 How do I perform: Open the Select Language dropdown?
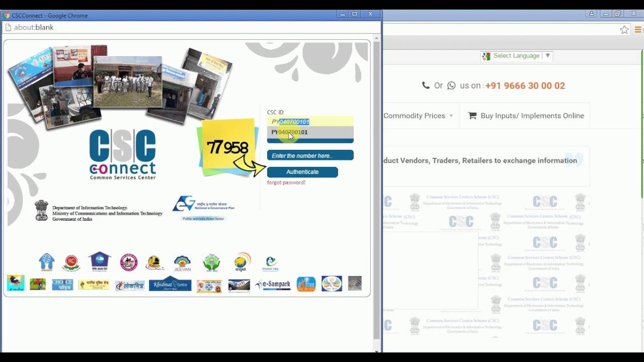[517, 56]
